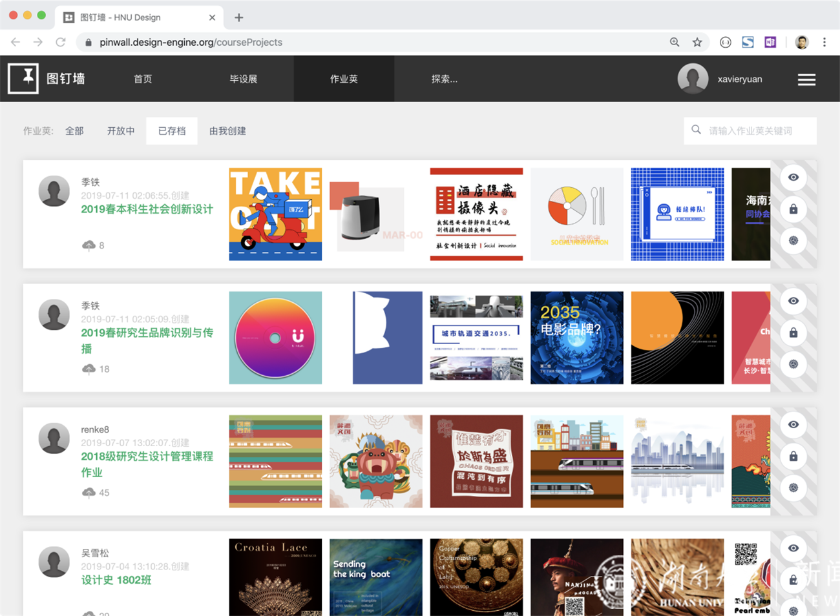Click the 图钉墙 pushpin logo icon
Screen dimensions: 840x616
point(23,79)
